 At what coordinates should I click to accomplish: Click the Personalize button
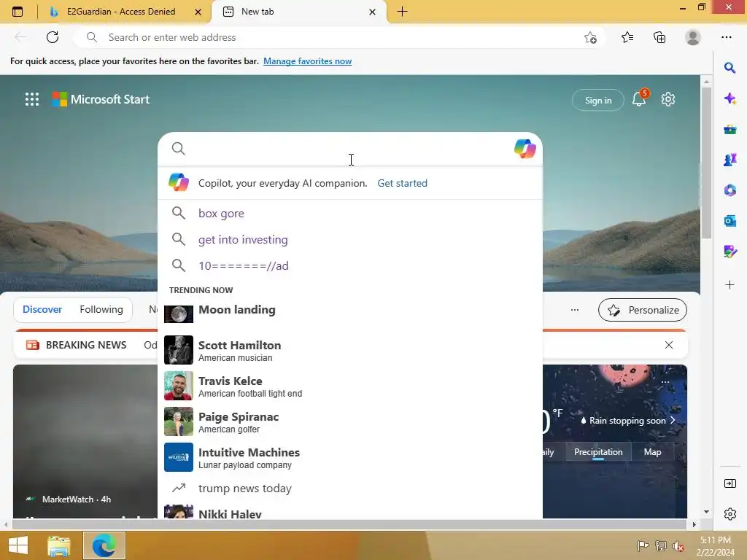click(x=642, y=310)
